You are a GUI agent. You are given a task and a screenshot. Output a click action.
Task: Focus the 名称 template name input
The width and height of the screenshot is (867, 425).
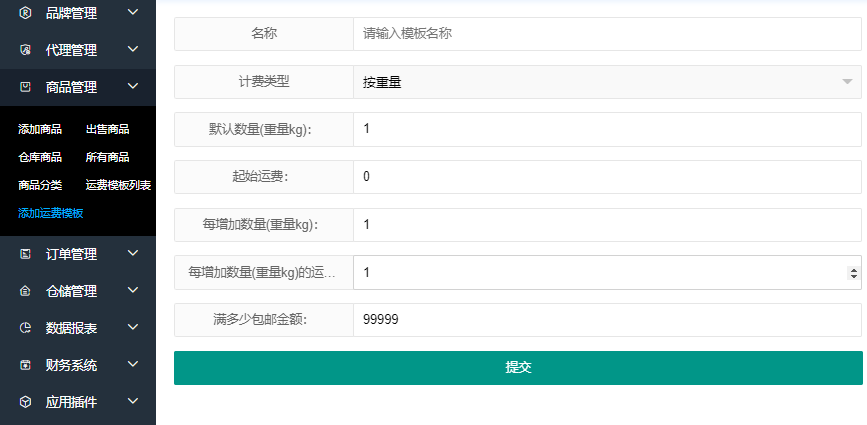tap(607, 33)
